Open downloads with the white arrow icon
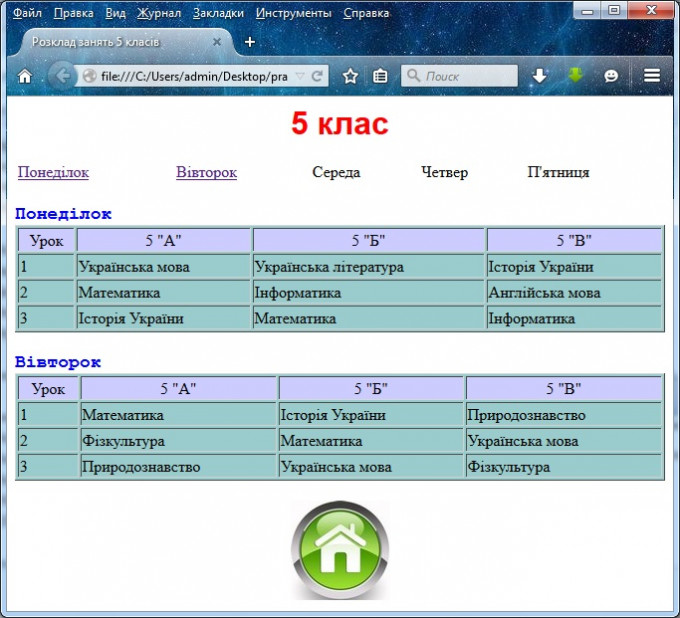Image resolution: width=680 pixels, height=618 pixels. [539, 76]
